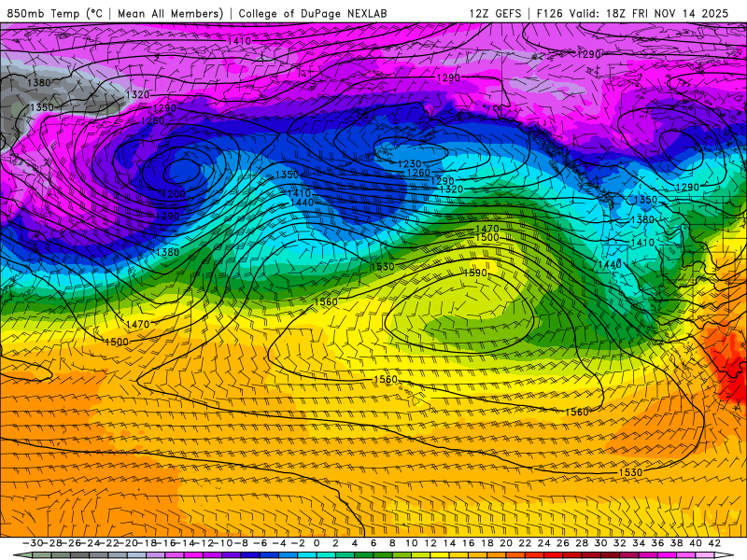Click the minus 8 scale label
747x560 pixels.
242,543
